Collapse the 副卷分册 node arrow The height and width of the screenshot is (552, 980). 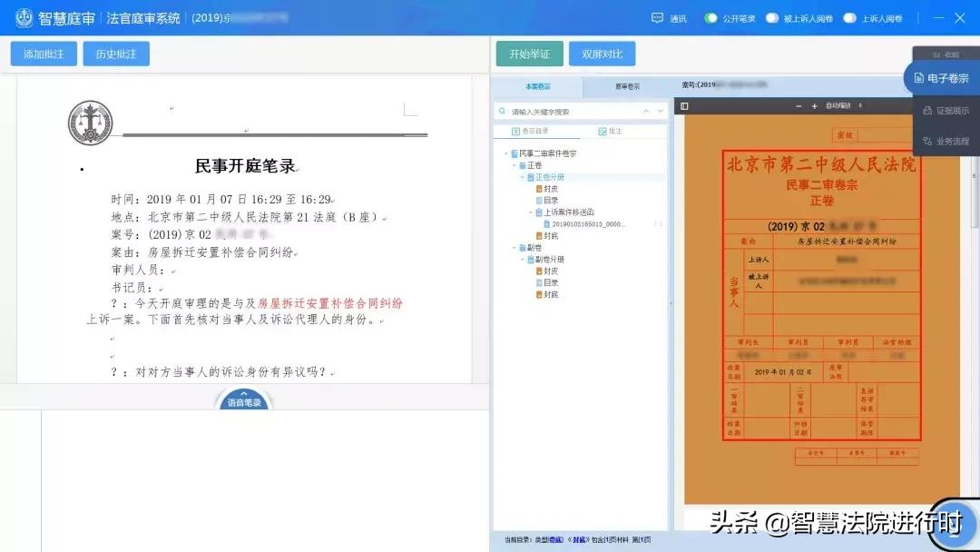click(523, 259)
